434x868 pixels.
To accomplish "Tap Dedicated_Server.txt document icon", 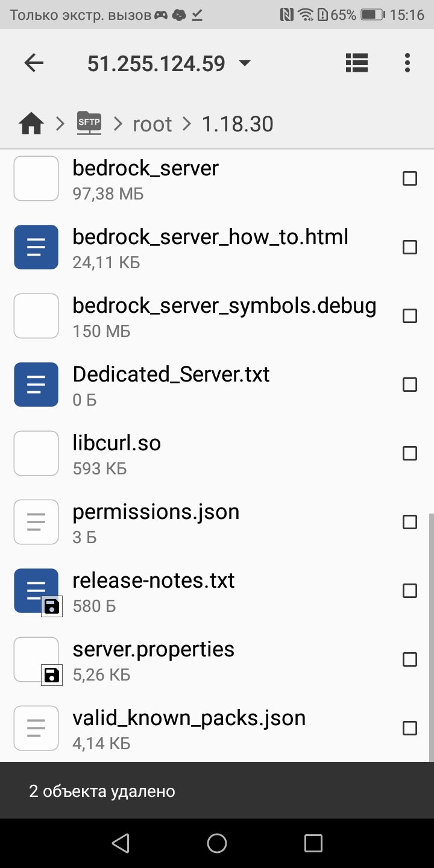I will pyautogui.click(x=36, y=385).
